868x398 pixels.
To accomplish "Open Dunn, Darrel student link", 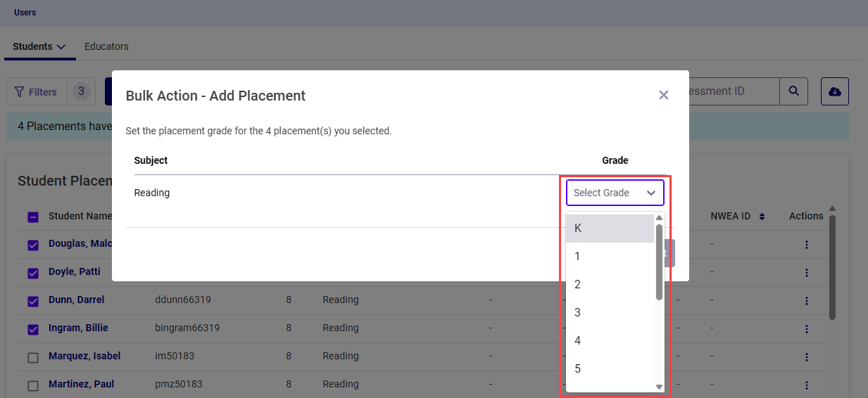I will [x=76, y=300].
